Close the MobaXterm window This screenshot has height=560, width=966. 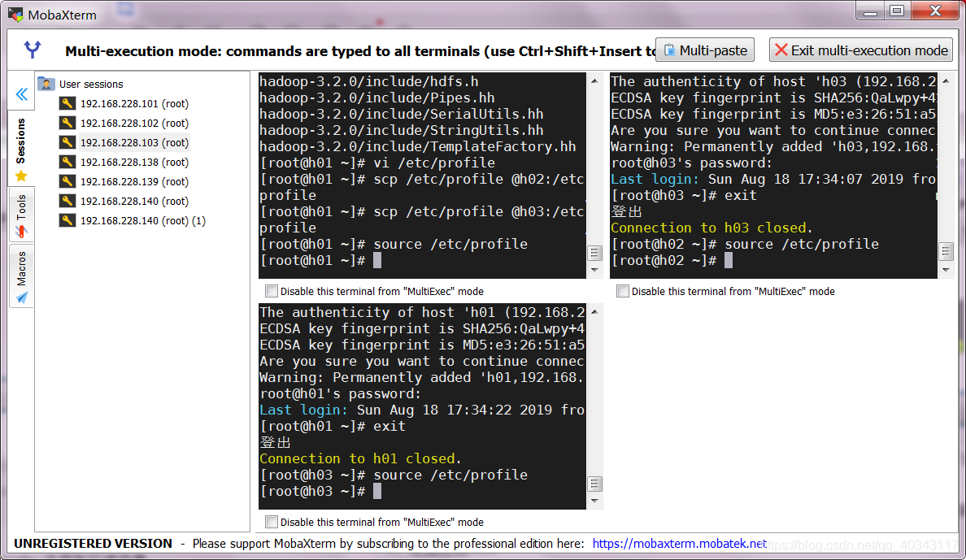(x=935, y=11)
